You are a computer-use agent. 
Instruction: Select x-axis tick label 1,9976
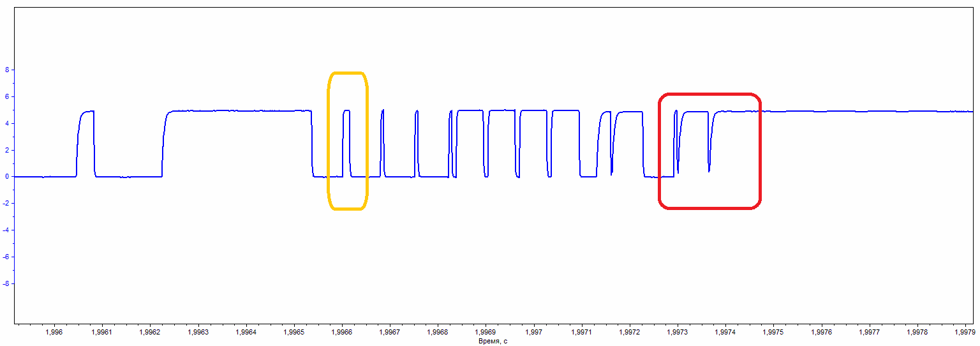click(x=821, y=333)
